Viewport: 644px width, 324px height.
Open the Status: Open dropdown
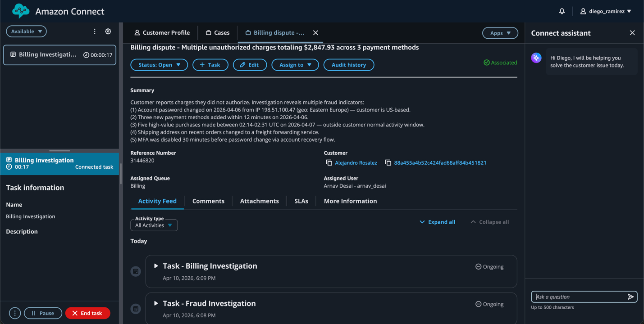click(159, 65)
